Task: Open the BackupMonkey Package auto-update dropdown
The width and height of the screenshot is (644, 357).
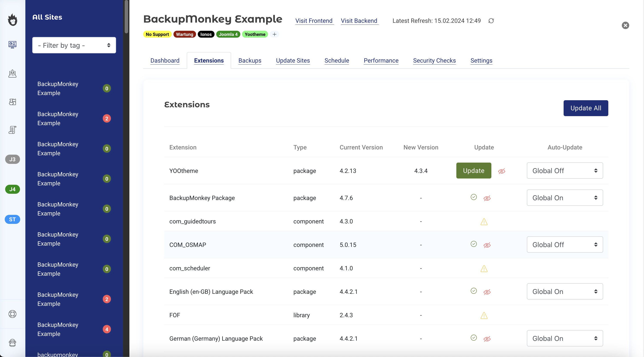Action: [565, 198]
